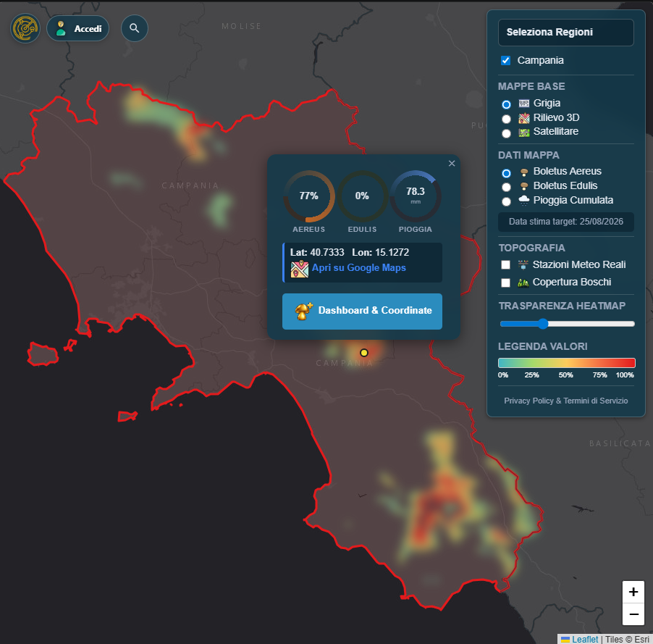
Task: Open the Apri su Google Maps link
Action: click(x=358, y=267)
